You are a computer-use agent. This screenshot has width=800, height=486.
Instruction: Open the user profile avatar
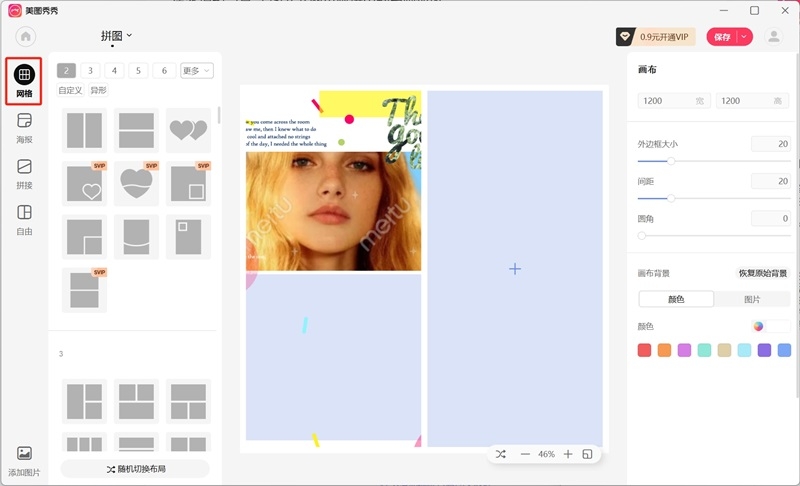[774, 37]
